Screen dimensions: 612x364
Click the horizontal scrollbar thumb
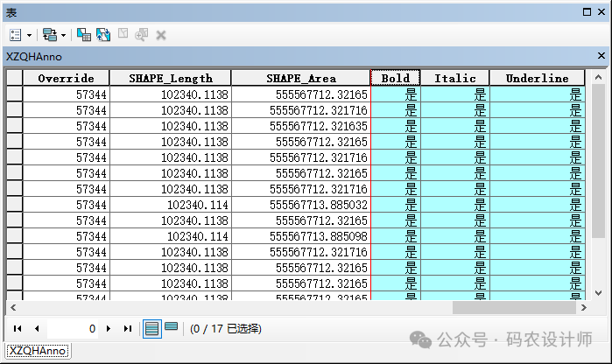pyautogui.click(x=516, y=308)
